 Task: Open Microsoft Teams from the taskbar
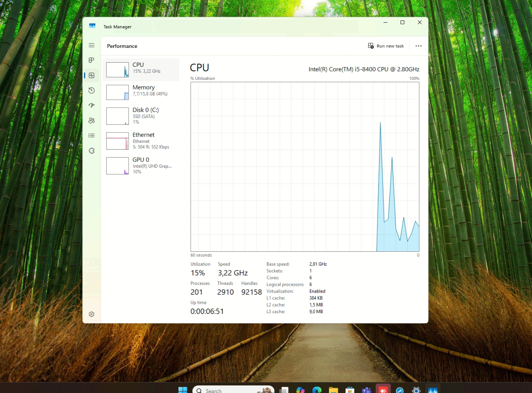[367, 390]
